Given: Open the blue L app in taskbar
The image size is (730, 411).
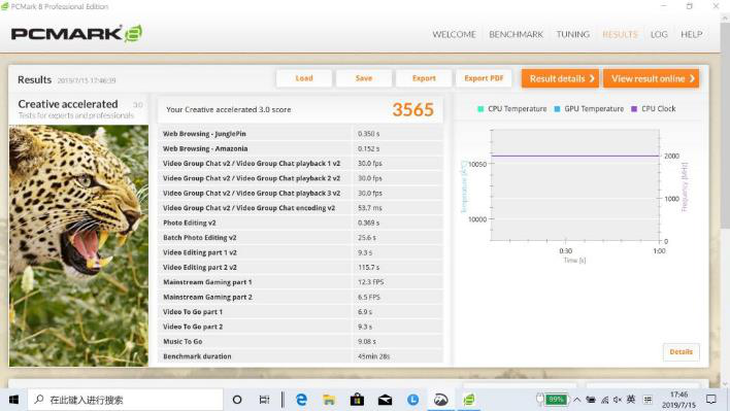Looking at the screenshot, I should pyautogui.click(x=413, y=399).
